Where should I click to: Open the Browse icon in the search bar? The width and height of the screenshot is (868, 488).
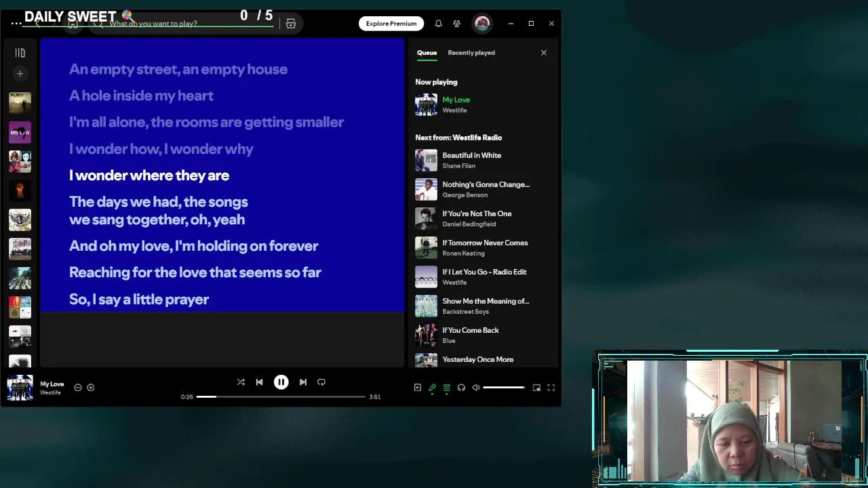[x=291, y=24]
